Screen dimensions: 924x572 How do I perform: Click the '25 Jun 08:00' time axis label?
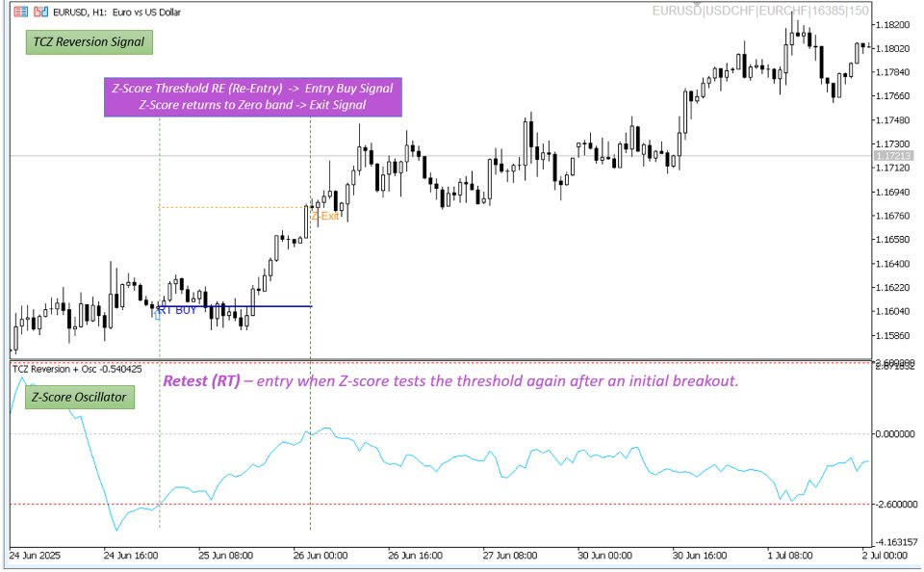tap(225, 556)
